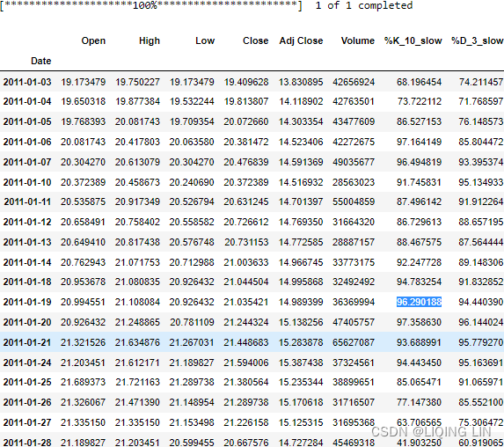Click Volume value 49035677
504x447 pixels.
[354, 162]
